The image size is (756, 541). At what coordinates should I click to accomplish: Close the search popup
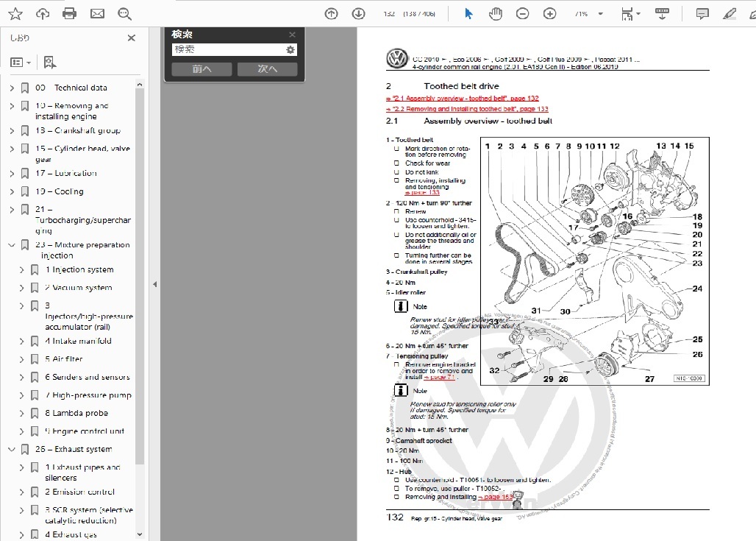pos(292,35)
